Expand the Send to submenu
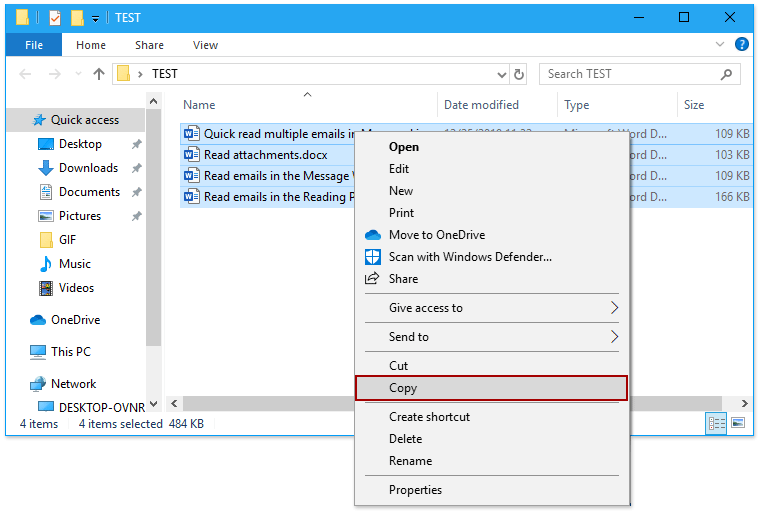This screenshot has height=514, width=760. (614, 337)
